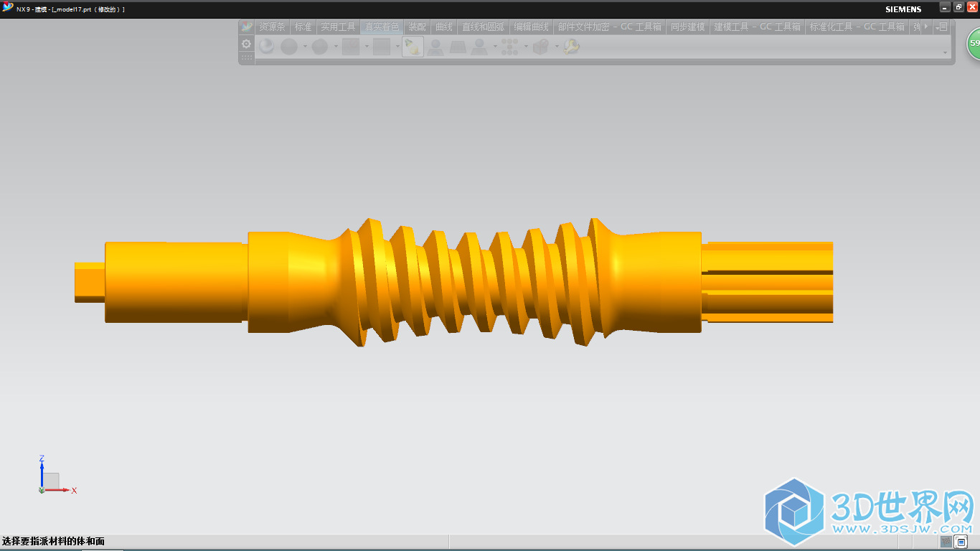Click the green 59 round badge
Screen dimensions: 980x551
974,44
